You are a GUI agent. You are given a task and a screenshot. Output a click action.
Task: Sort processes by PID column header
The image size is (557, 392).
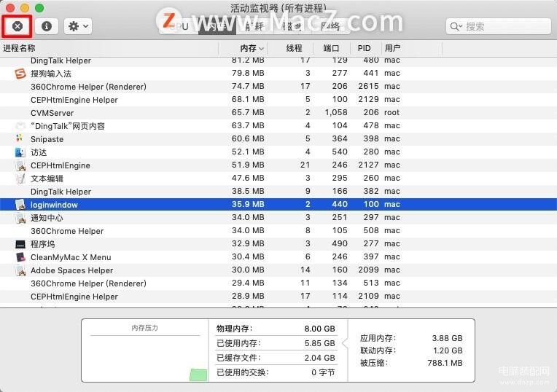pos(365,48)
